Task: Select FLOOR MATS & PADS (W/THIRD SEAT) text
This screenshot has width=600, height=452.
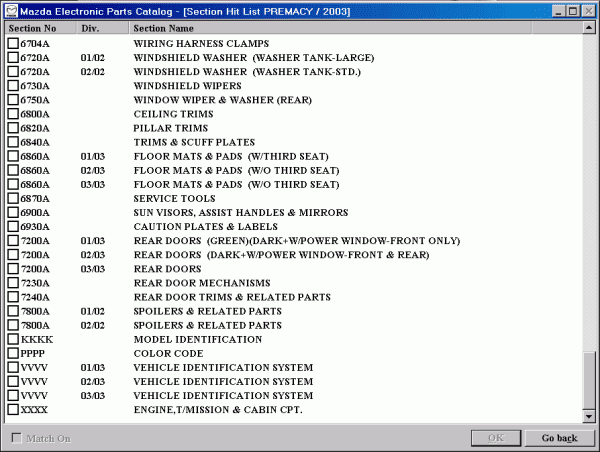Action: click(x=231, y=157)
